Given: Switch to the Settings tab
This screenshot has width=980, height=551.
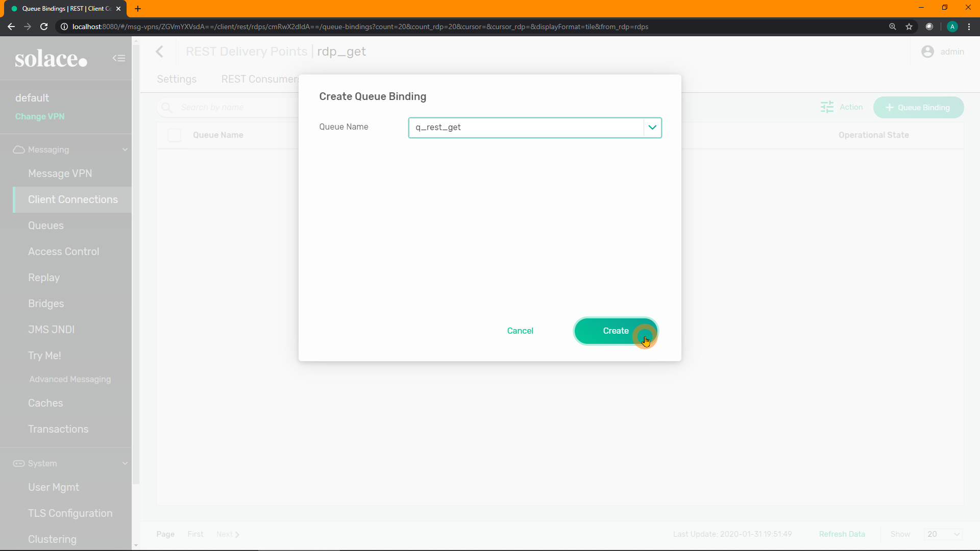Looking at the screenshot, I should (177, 79).
